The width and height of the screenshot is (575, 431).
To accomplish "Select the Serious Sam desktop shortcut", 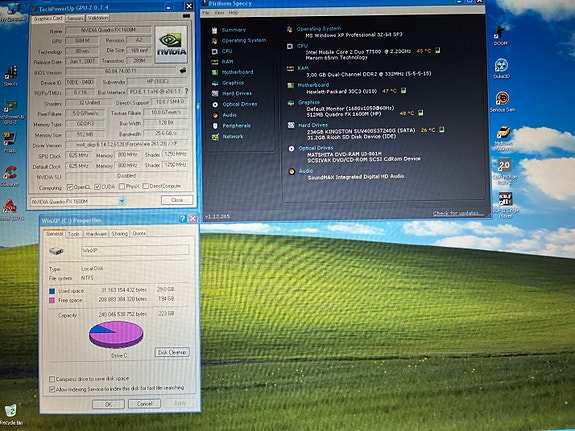I will tap(502, 102).
